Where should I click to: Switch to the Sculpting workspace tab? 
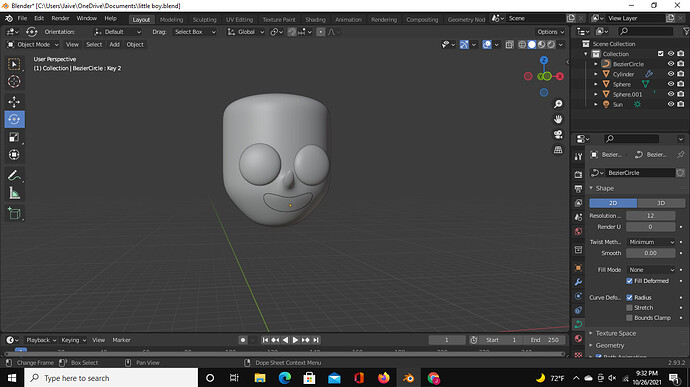pos(205,19)
